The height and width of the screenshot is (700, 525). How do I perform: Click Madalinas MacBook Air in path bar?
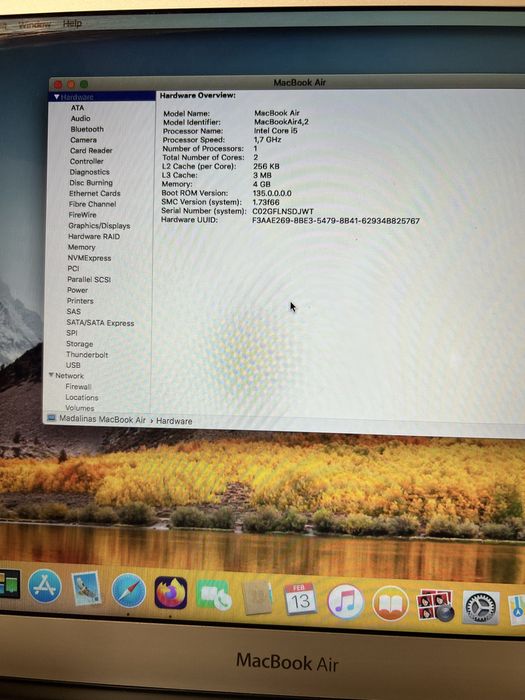point(102,420)
